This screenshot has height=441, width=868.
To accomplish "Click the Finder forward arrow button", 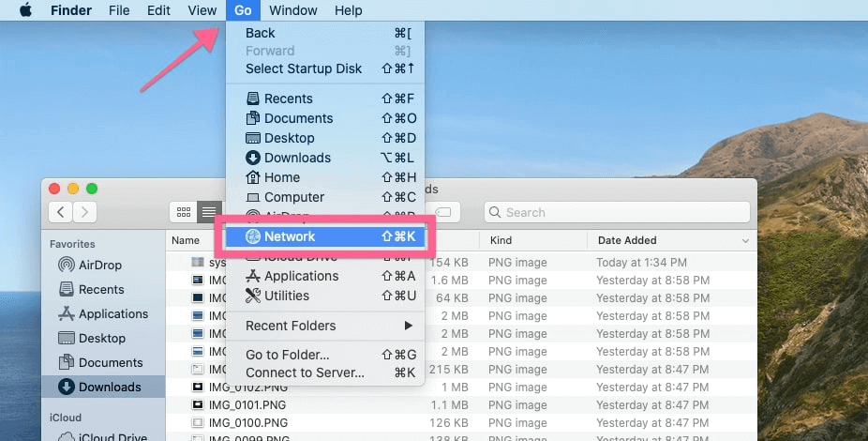I will (x=85, y=212).
